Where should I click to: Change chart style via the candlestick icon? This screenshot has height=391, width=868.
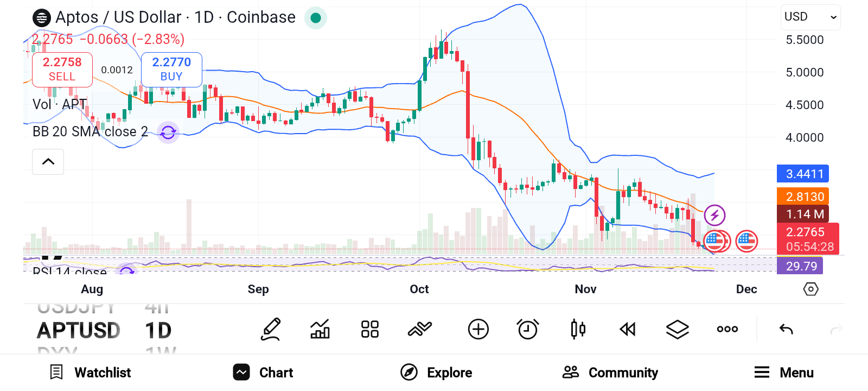[x=578, y=329]
